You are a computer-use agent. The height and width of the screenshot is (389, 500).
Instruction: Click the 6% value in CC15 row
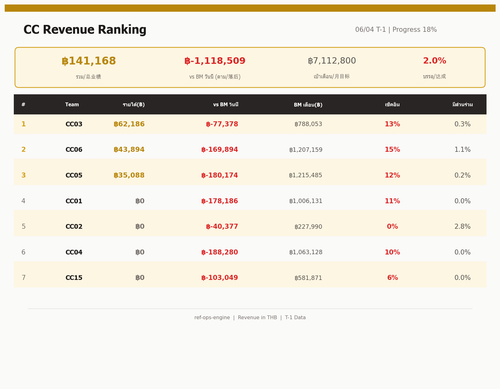[392, 277]
